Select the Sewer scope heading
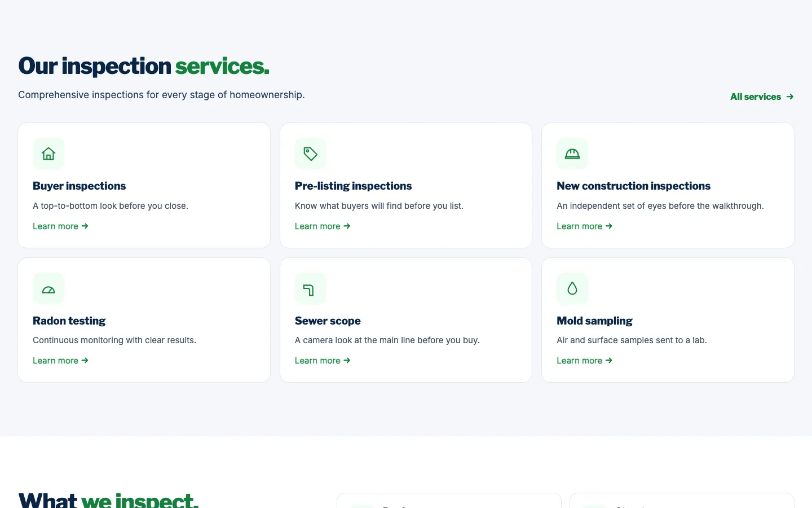Screen dimensions: 812x508 pyautogui.click(x=328, y=321)
